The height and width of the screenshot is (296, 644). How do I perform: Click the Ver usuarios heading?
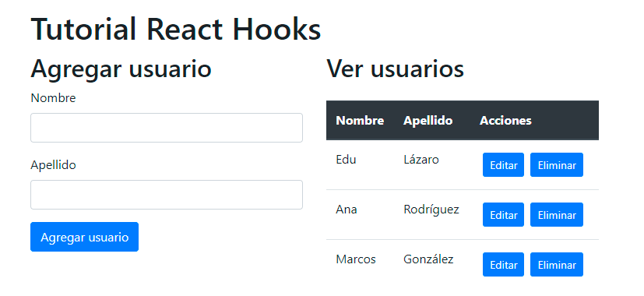pyautogui.click(x=395, y=69)
